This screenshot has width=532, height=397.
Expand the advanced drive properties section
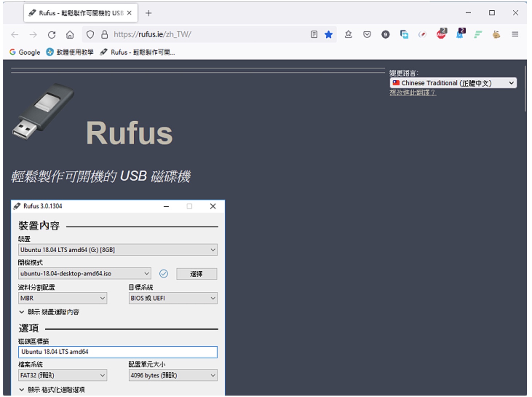[49, 312]
